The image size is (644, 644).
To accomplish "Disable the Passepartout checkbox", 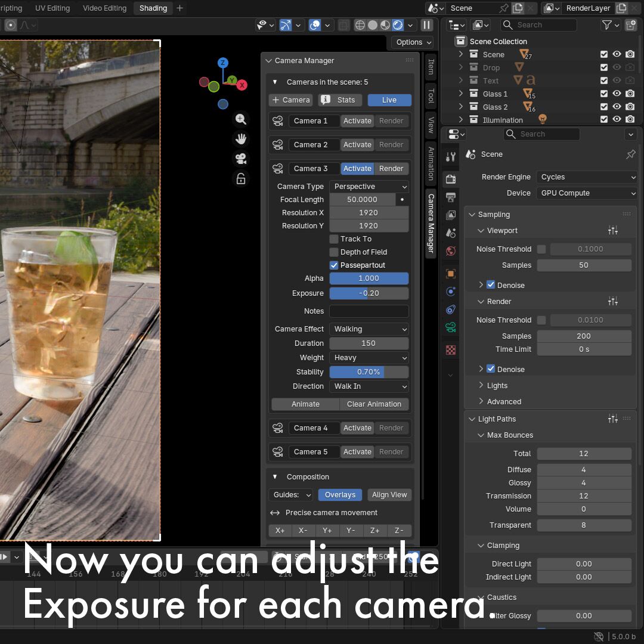I will pos(334,265).
